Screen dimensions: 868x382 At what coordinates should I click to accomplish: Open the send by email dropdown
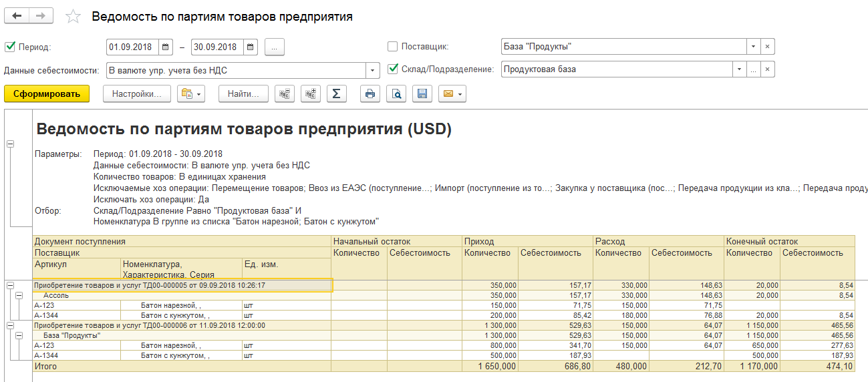(452, 93)
